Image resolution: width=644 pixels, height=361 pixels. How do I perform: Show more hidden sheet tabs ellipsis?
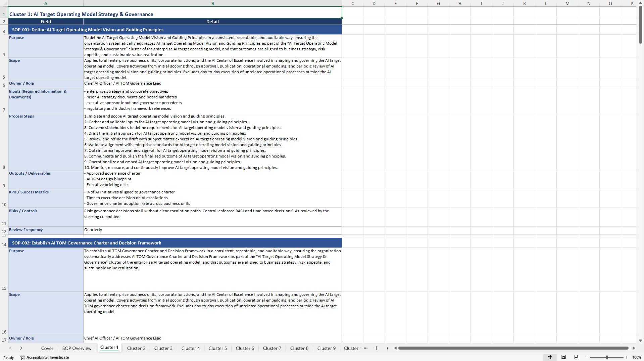point(365,348)
